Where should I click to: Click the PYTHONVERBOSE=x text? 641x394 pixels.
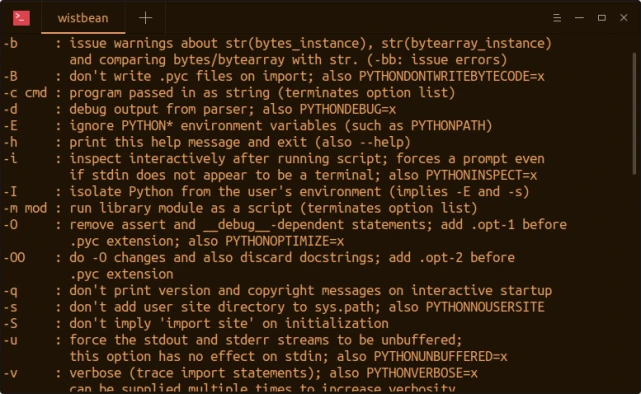coord(422,373)
